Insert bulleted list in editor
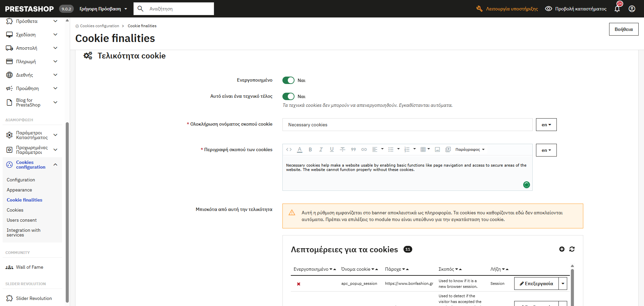This screenshot has height=306, width=644. 391,149
